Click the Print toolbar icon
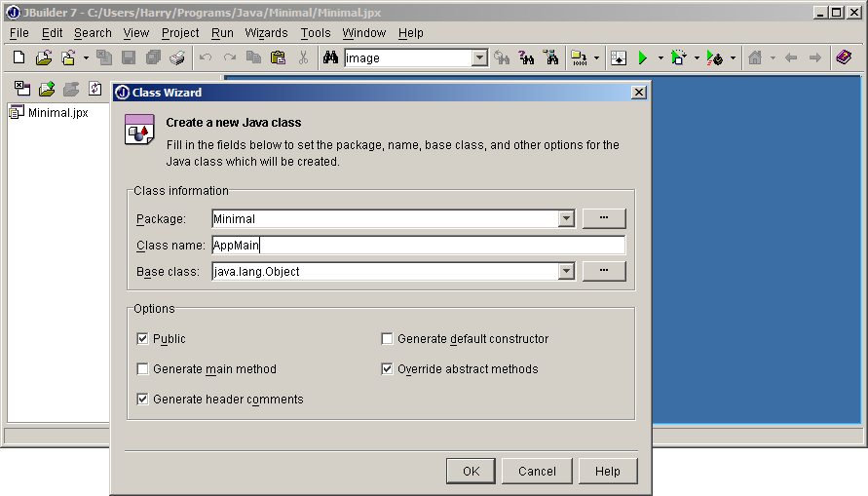 click(x=177, y=57)
